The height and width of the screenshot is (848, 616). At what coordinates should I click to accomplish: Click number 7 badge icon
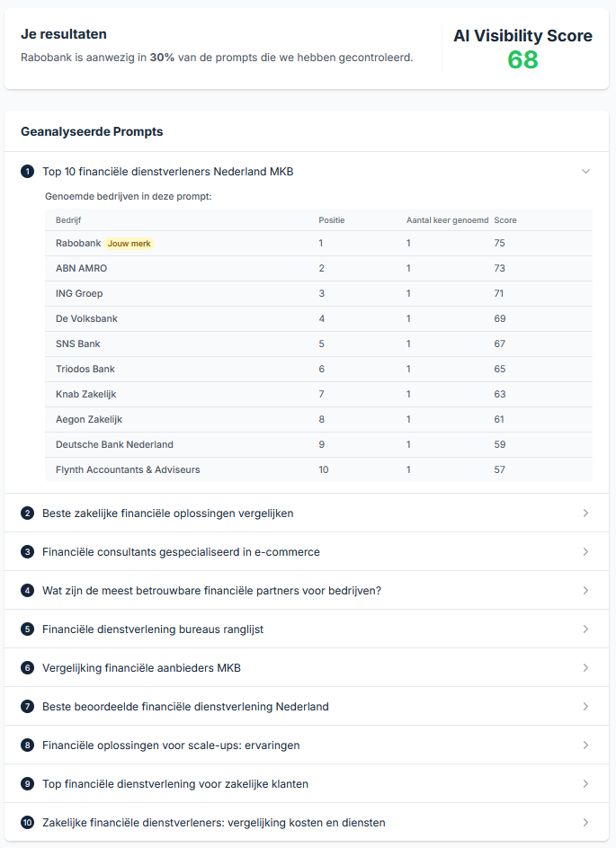tap(28, 706)
